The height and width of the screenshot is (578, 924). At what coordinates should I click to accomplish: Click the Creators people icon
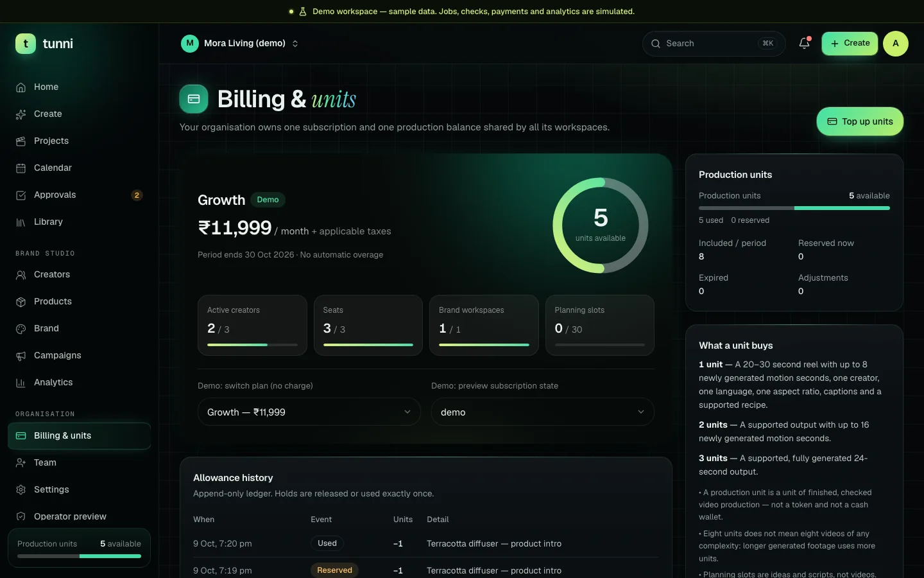pos(21,275)
